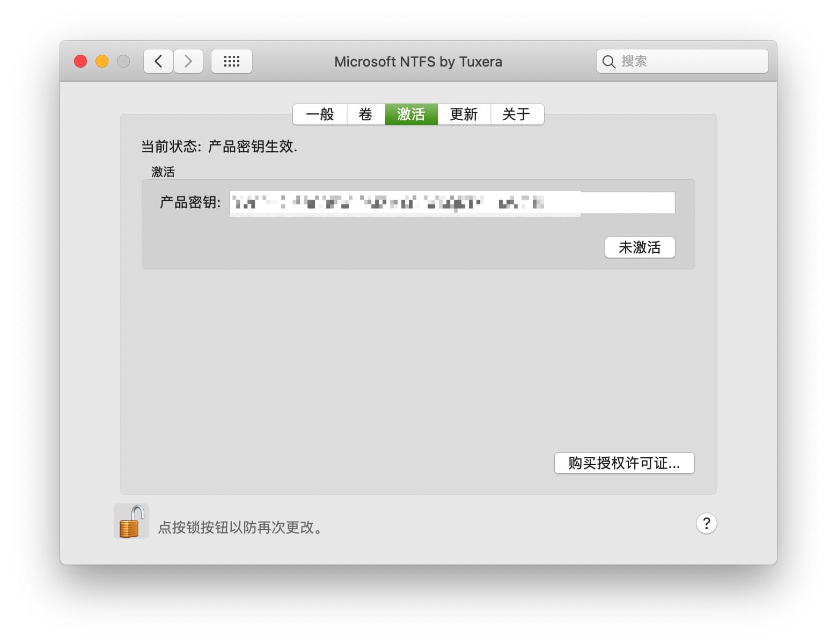The height and width of the screenshot is (644, 837).
Task: Go back using the left chevron button
Action: click(158, 61)
